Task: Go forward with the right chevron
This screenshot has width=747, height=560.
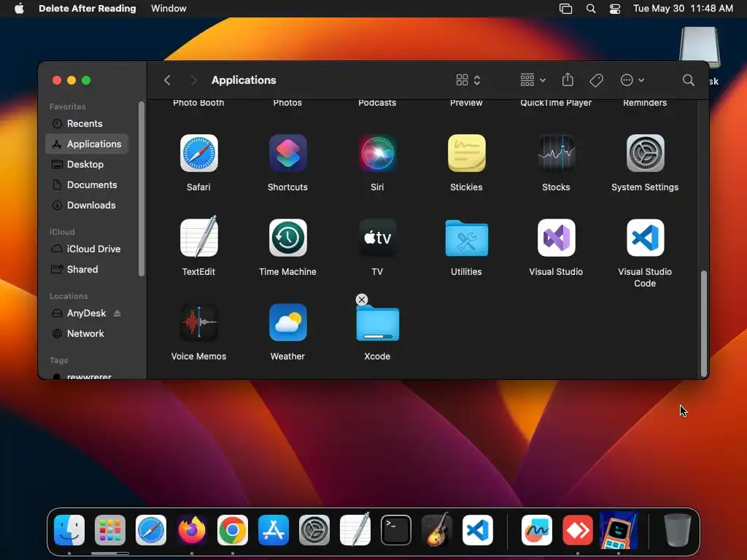Action: 193,80
